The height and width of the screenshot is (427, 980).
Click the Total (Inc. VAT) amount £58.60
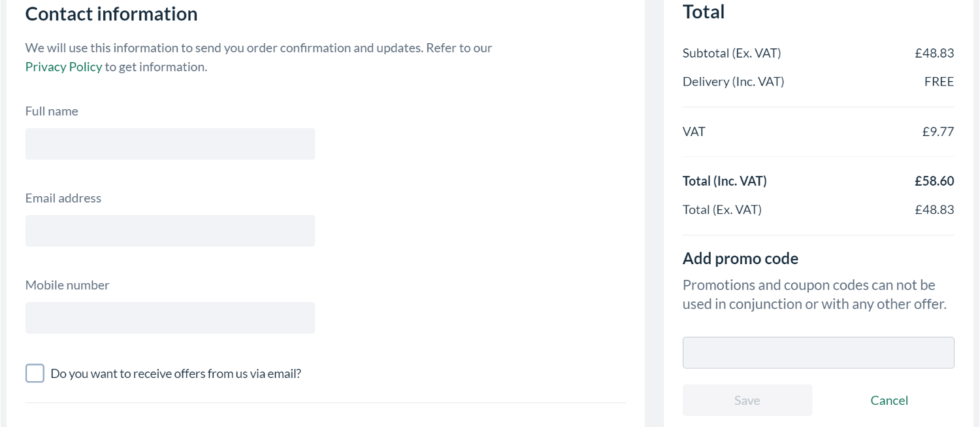tap(934, 181)
